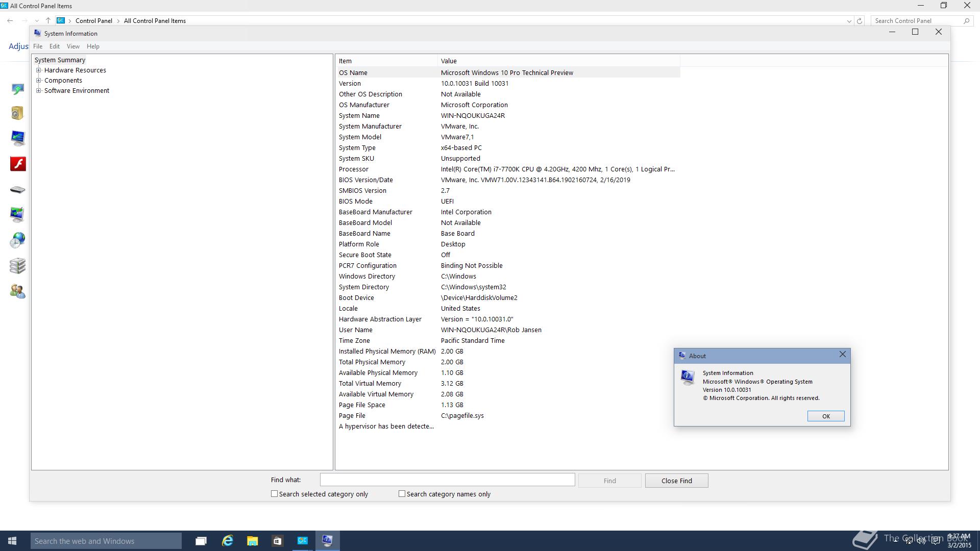Select the System Information taskbar icon

pos(328,541)
